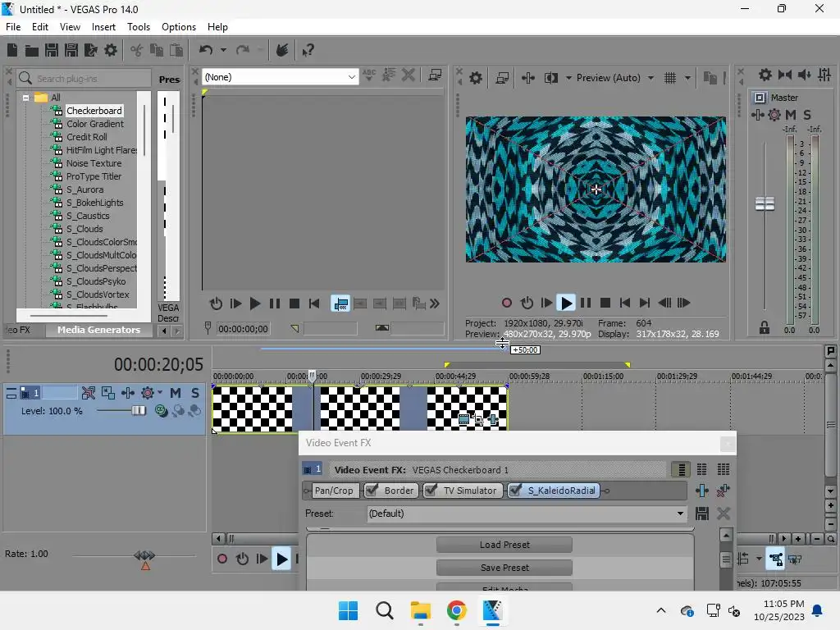
Task: Click the What's This help icon
Action: click(308, 50)
